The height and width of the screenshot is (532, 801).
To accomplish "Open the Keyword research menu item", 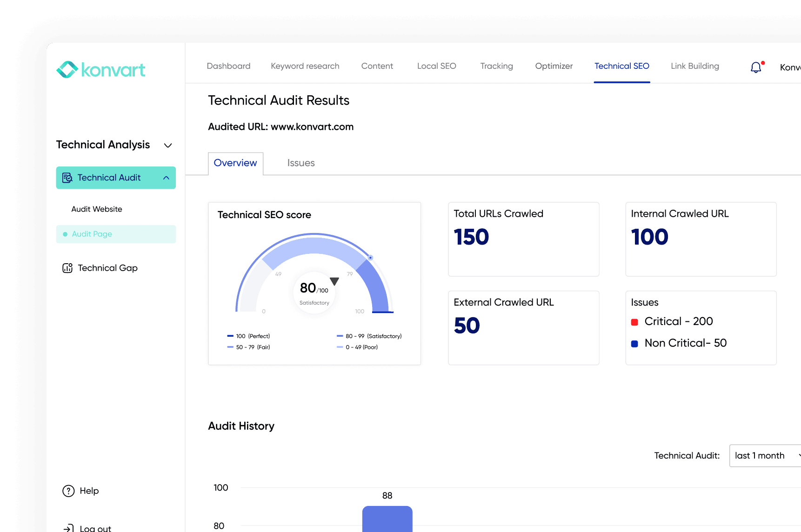I will [305, 66].
